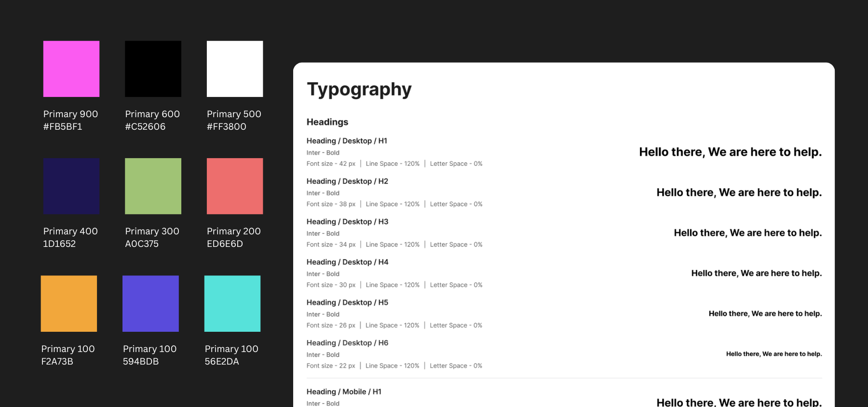Click the Mobile H1 sample sentence
868x407 pixels.
click(739, 402)
